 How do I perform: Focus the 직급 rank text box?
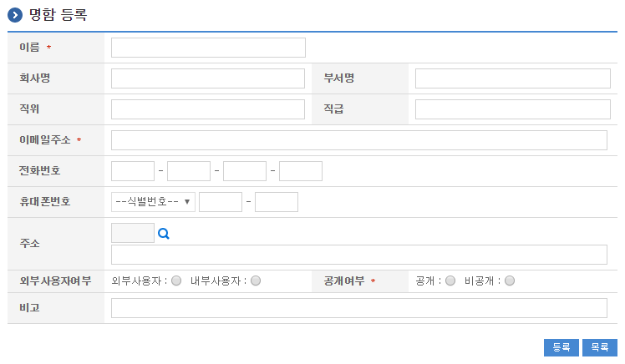pos(512,109)
